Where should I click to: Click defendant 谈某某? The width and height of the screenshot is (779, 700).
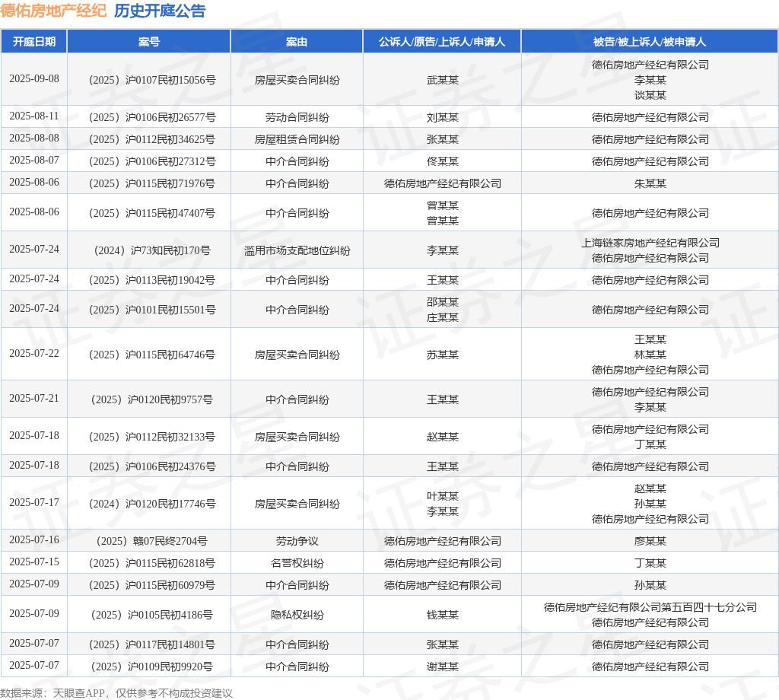click(x=650, y=95)
